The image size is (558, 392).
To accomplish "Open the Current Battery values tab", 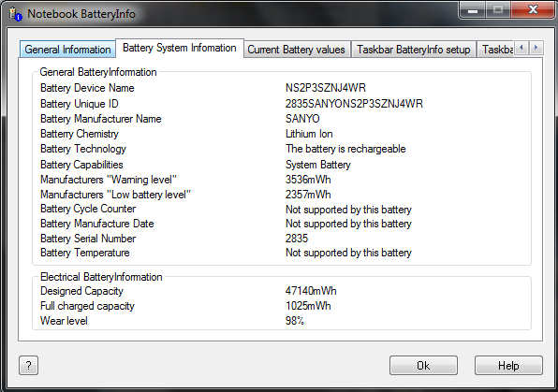I will coord(297,50).
